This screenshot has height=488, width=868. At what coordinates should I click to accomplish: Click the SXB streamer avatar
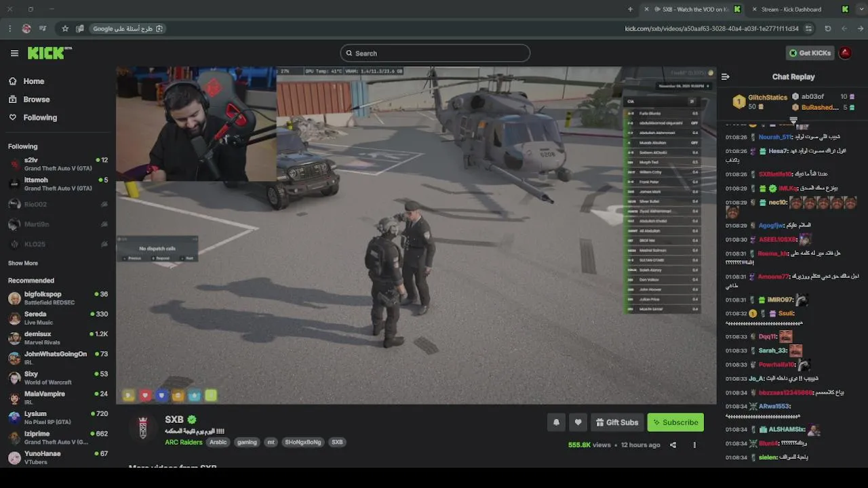pyautogui.click(x=143, y=428)
